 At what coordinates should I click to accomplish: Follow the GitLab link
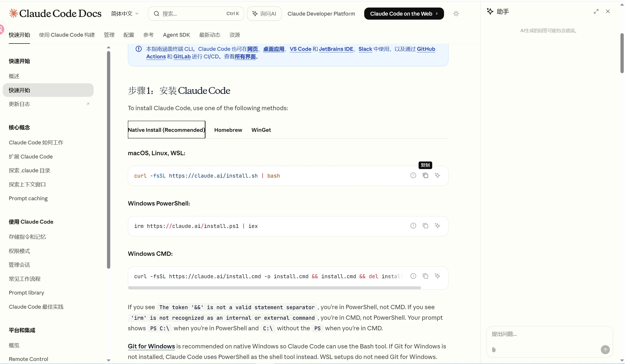tap(182, 57)
